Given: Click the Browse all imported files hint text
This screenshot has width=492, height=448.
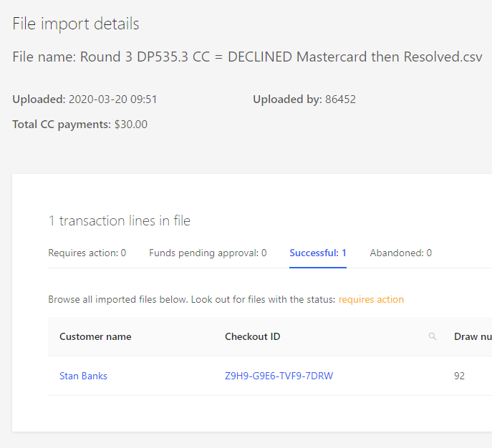Looking at the screenshot, I should [x=190, y=300].
